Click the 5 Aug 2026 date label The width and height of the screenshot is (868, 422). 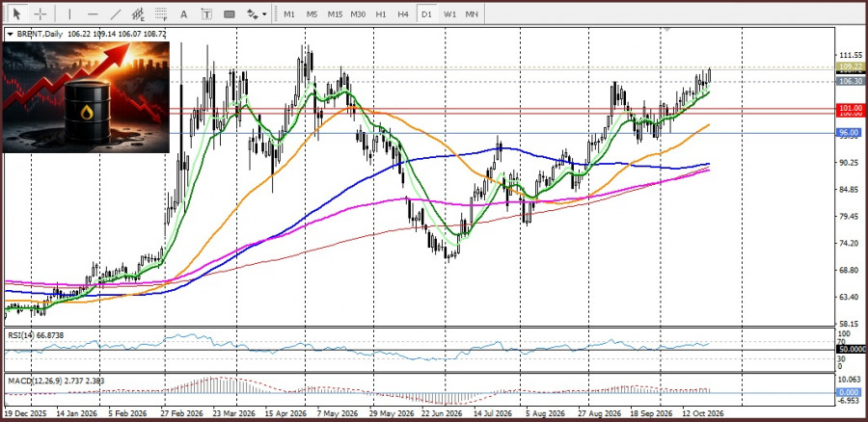(545, 413)
